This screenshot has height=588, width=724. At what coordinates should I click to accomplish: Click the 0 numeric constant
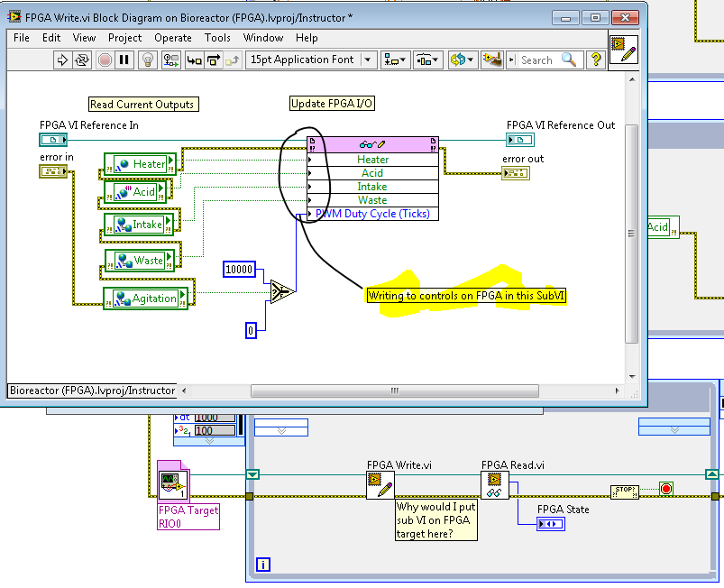pyautogui.click(x=251, y=330)
